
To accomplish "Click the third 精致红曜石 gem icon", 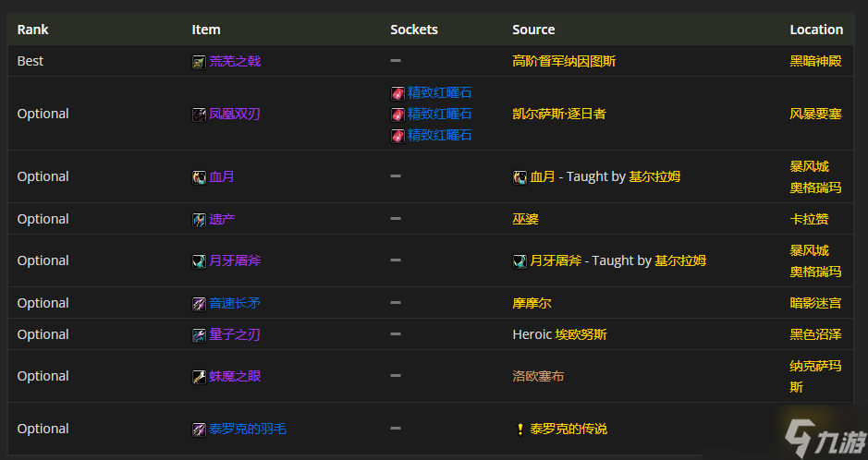I will click(x=397, y=136).
